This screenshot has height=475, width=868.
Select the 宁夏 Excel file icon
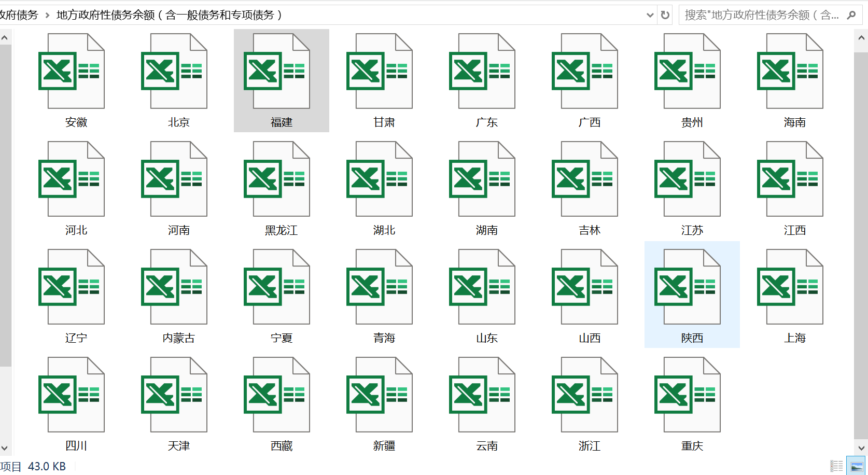coord(277,287)
